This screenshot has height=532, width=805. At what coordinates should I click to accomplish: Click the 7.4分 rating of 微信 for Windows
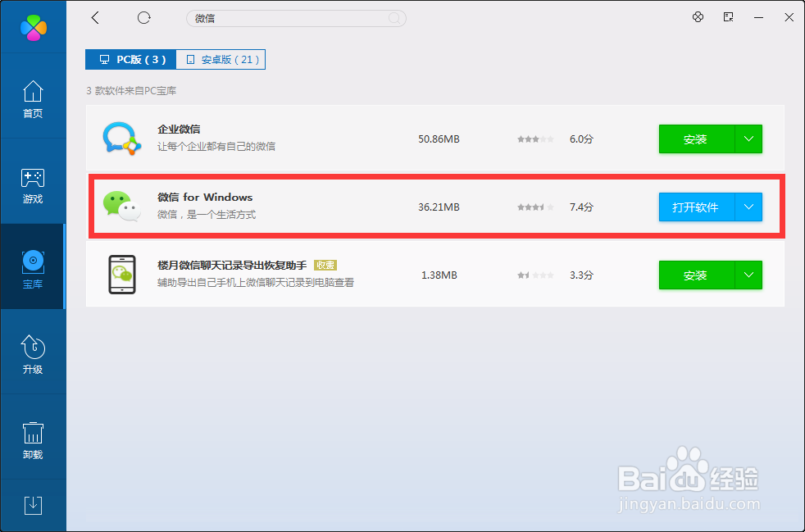point(581,207)
